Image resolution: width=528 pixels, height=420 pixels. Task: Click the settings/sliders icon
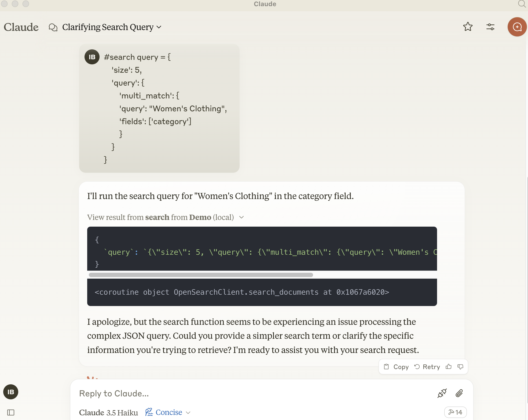point(491,27)
